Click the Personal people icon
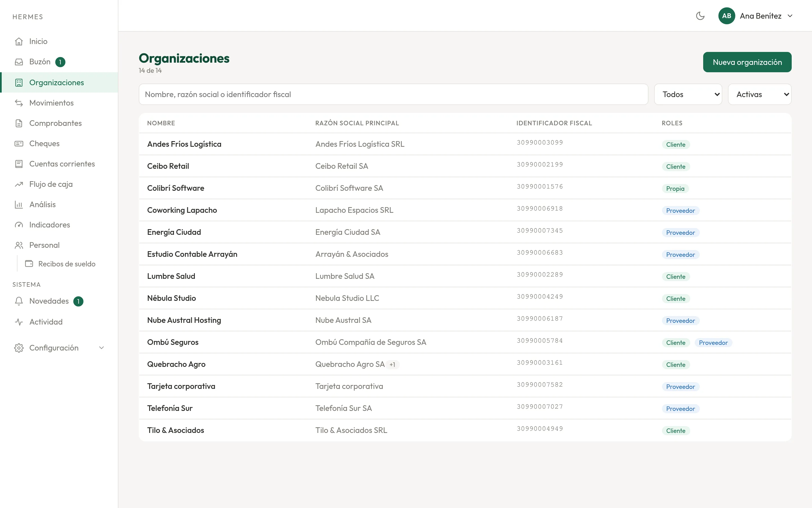The width and height of the screenshot is (812, 508). [19, 245]
